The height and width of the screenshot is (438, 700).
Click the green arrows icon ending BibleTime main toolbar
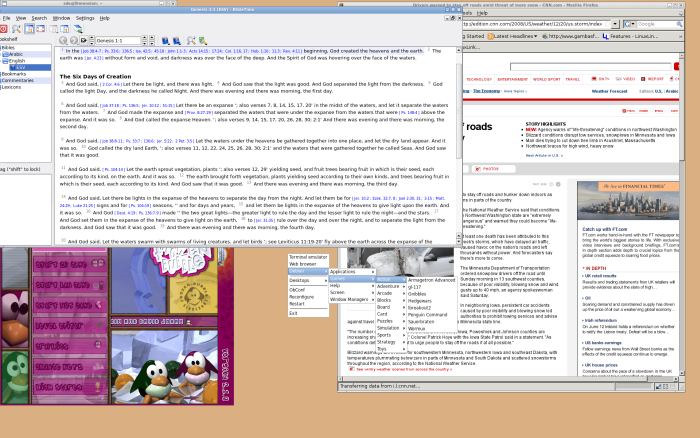(x=78, y=29)
